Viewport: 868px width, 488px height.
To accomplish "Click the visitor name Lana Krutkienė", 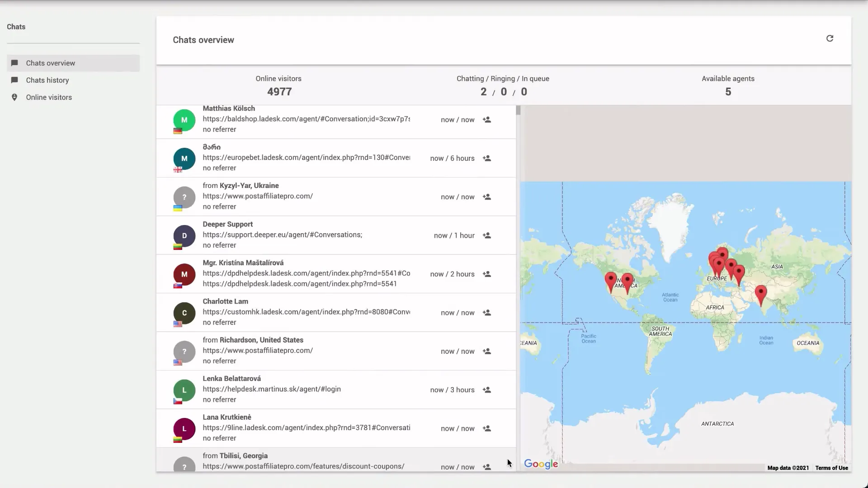I will point(227,417).
